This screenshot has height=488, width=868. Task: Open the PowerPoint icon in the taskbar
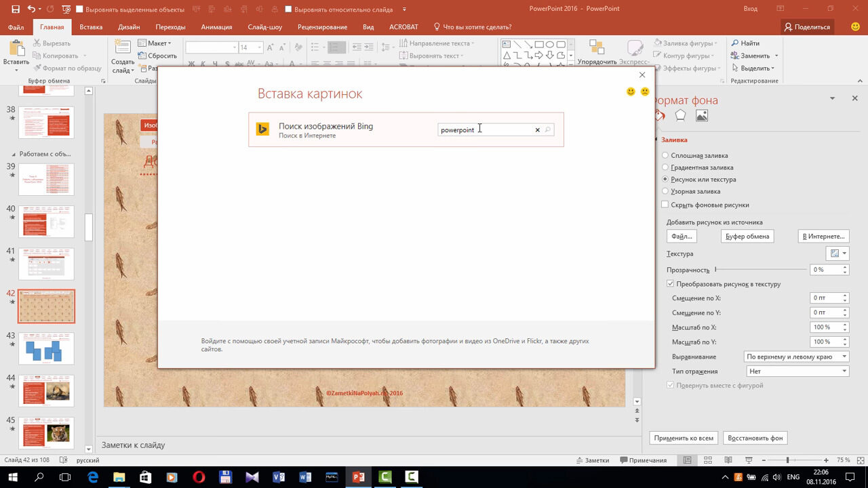pyautogui.click(x=357, y=477)
